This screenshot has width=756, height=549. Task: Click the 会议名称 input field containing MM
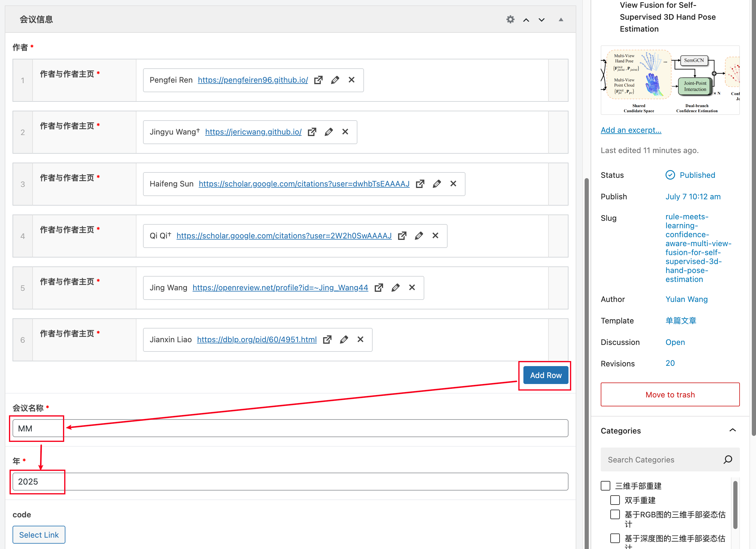point(290,428)
